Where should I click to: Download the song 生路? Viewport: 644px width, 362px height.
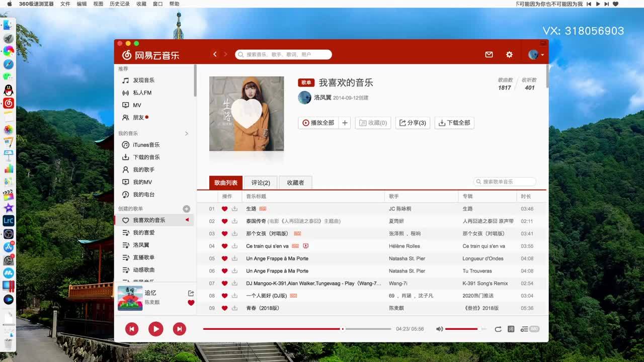pyautogui.click(x=234, y=209)
